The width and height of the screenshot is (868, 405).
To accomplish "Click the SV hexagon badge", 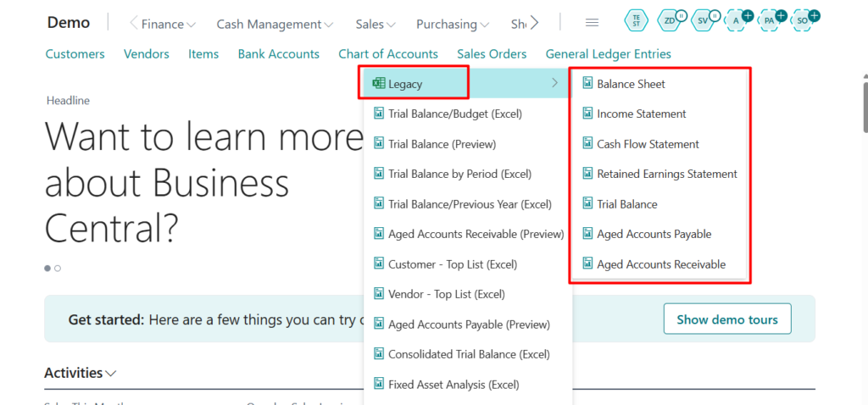I will pyautogui.click(x=703, y=21).
